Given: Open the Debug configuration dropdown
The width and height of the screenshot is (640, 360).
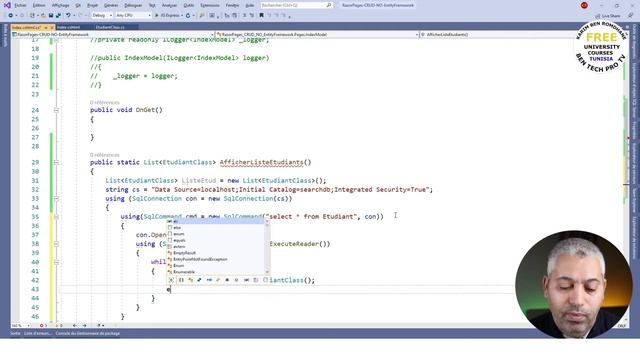Looking at the screenshot, I should point(102,16).
